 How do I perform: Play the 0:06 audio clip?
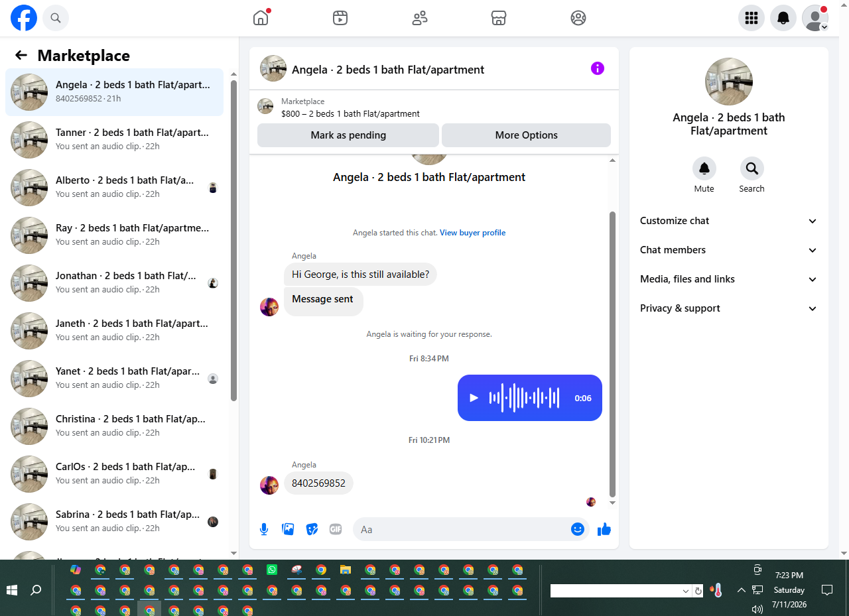(x=474, y=398)
